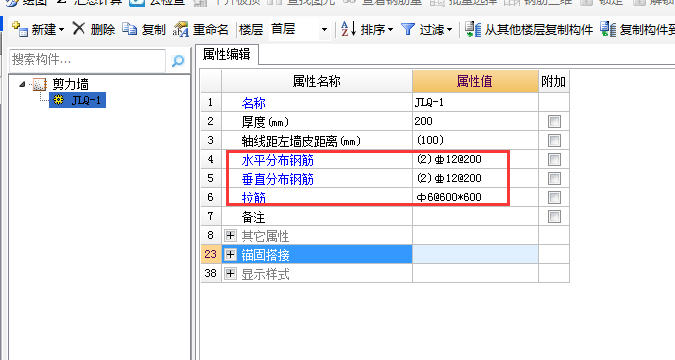
Task: Click the 从其他楼层复制构件 icon
Action: click(473, 29)
